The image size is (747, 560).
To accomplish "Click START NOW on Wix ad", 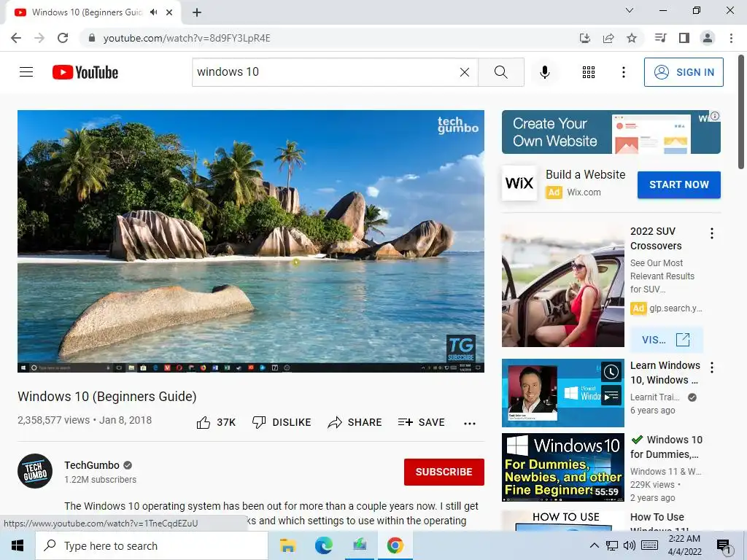I will (679, 184).
